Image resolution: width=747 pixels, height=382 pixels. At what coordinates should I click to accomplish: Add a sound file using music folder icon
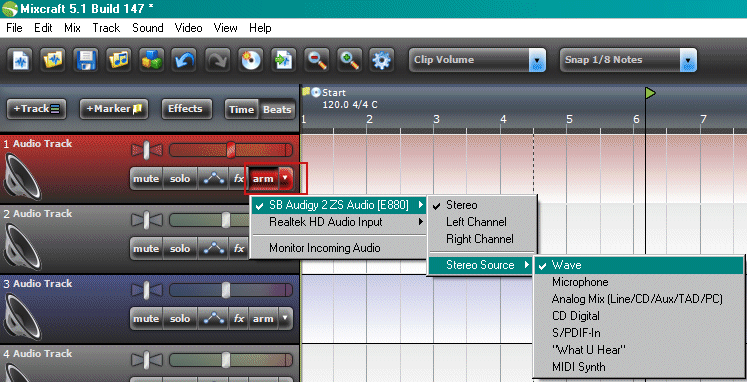tap(119, 60)
